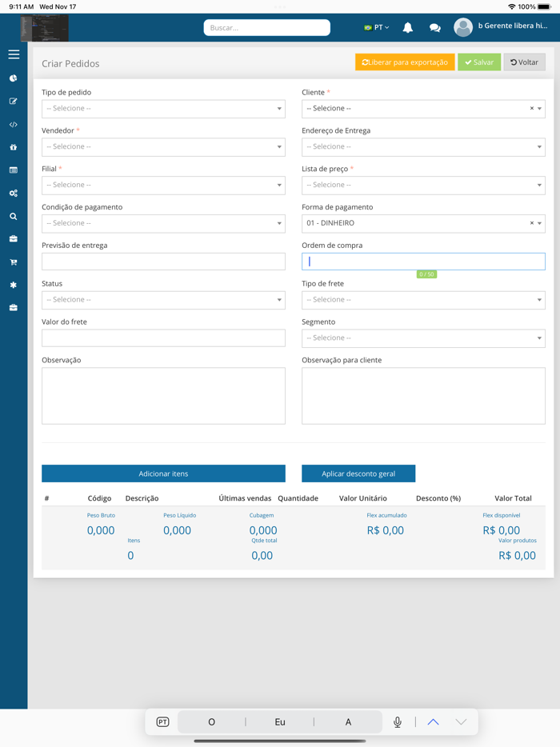Click the edit pencil sidebar icon
This screenshot has height=747, width=560.
click(x=14, y=101)
